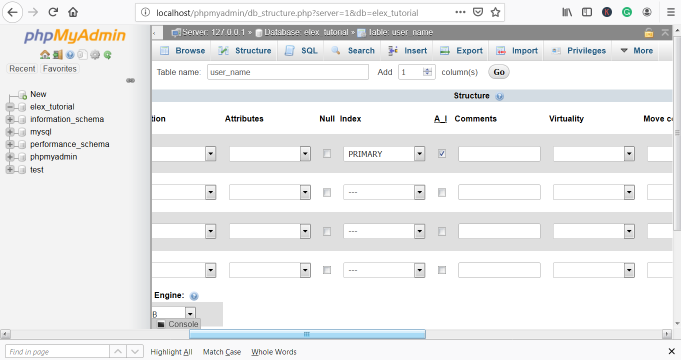Open the PRIMARY index dropdown
The height and width of the screenshot is (360, 681).
point(384,154)
